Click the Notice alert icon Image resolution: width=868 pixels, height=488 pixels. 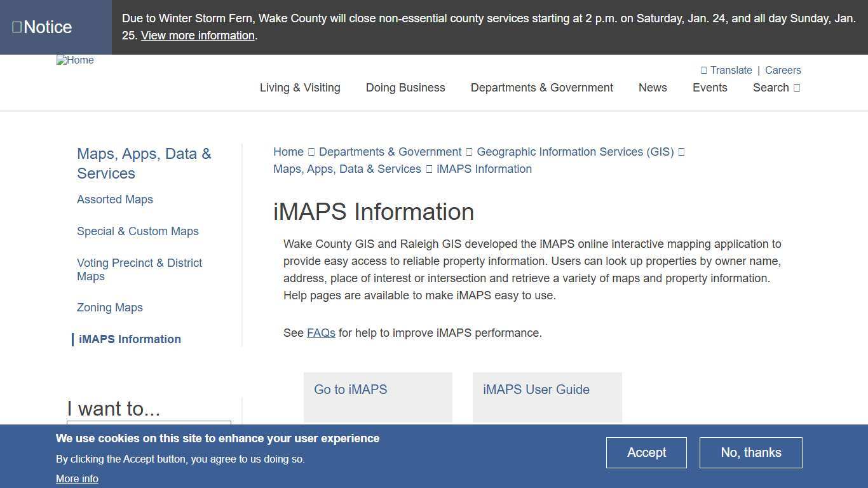15,26
